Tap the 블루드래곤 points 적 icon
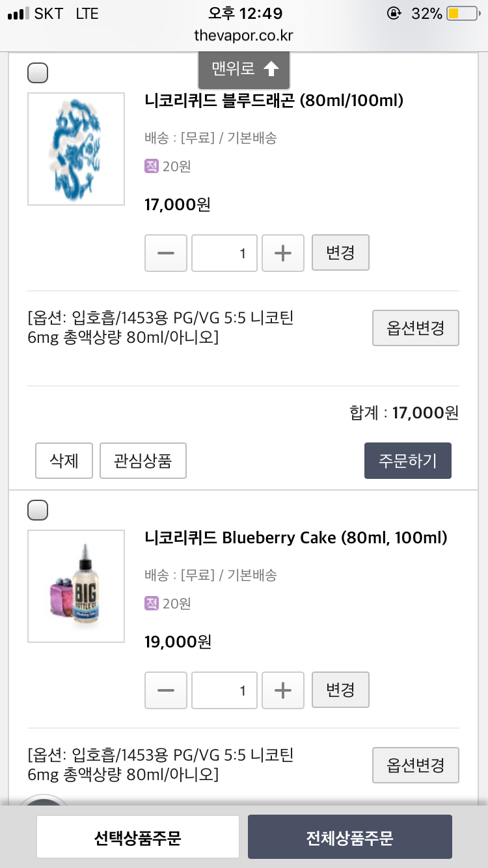The width and height of the screenshot is (488, 868). click(x=152, y=167)
